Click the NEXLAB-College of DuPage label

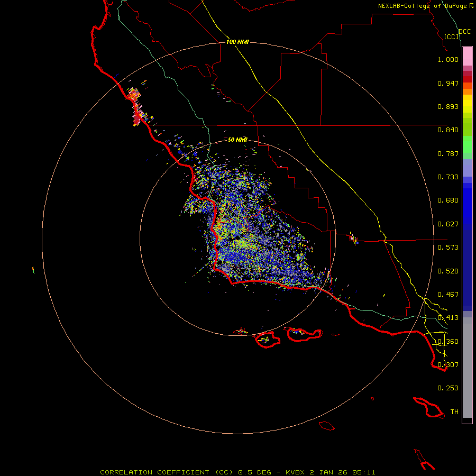[x=422, y=6]
